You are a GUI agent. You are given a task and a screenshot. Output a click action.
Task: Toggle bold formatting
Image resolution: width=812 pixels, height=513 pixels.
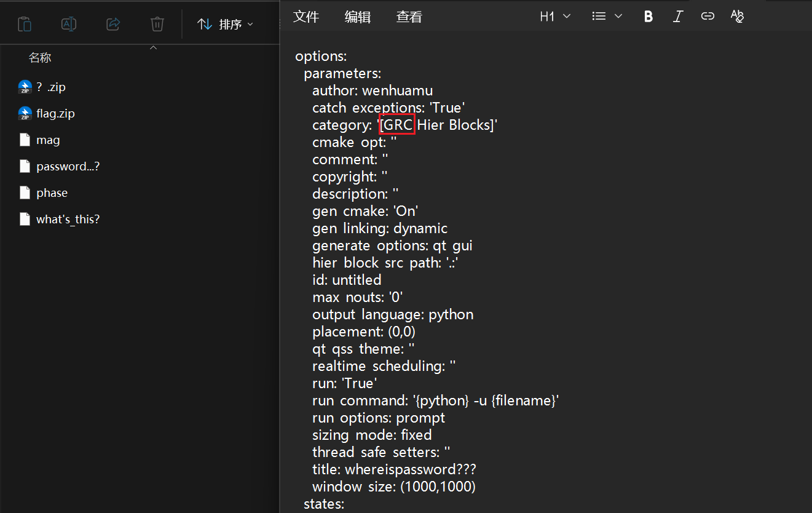pyautogui.click(x=648, y=17)
